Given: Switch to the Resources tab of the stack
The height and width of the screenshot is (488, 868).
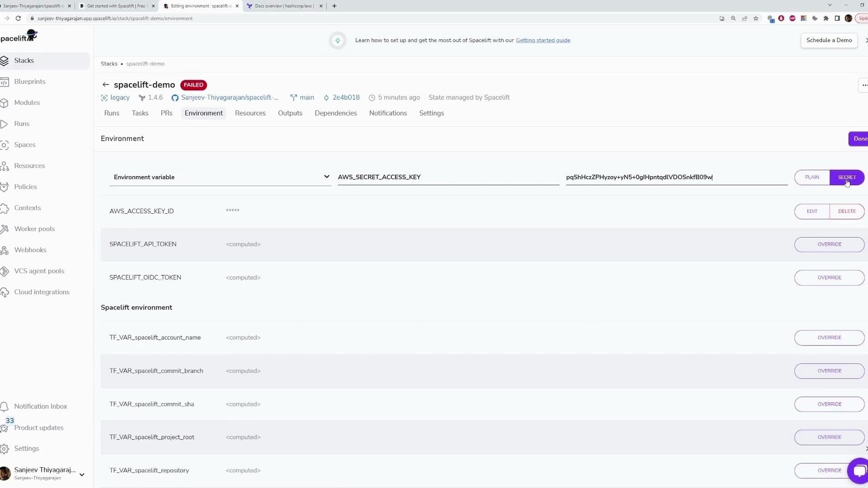Looking at the screenshot, I should coord(250,113).
